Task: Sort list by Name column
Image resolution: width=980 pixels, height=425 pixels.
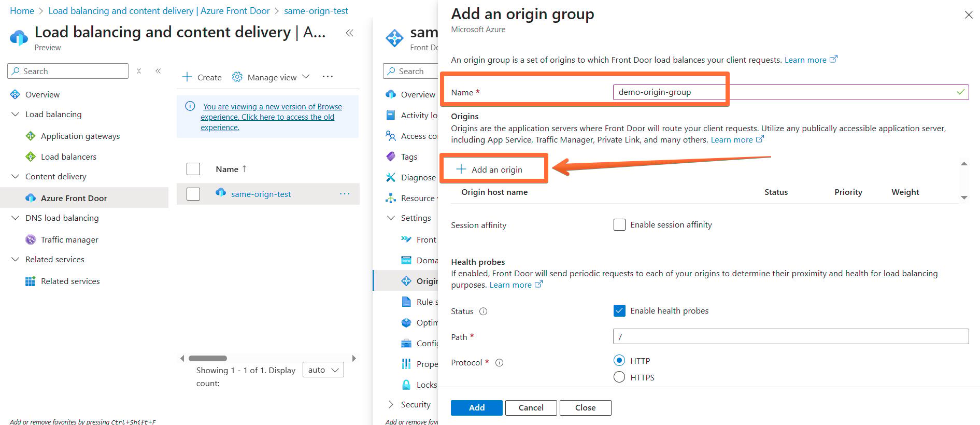Action: (231, 169)
